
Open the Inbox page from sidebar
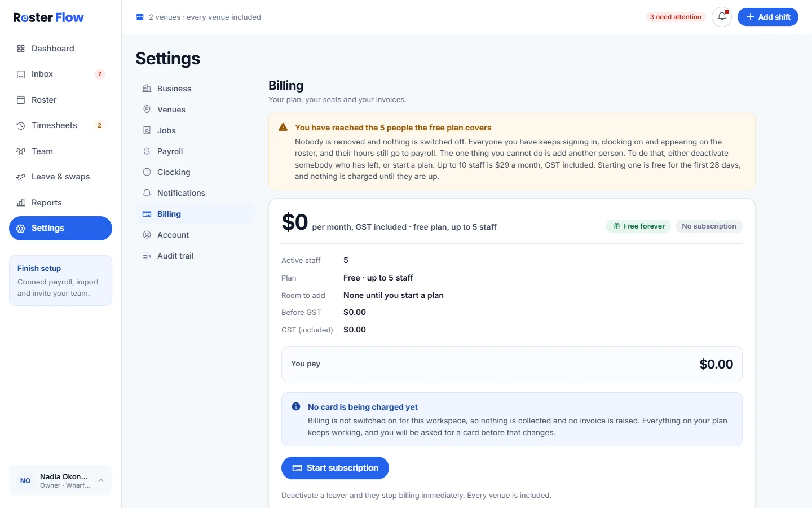[x=60, y=74]
